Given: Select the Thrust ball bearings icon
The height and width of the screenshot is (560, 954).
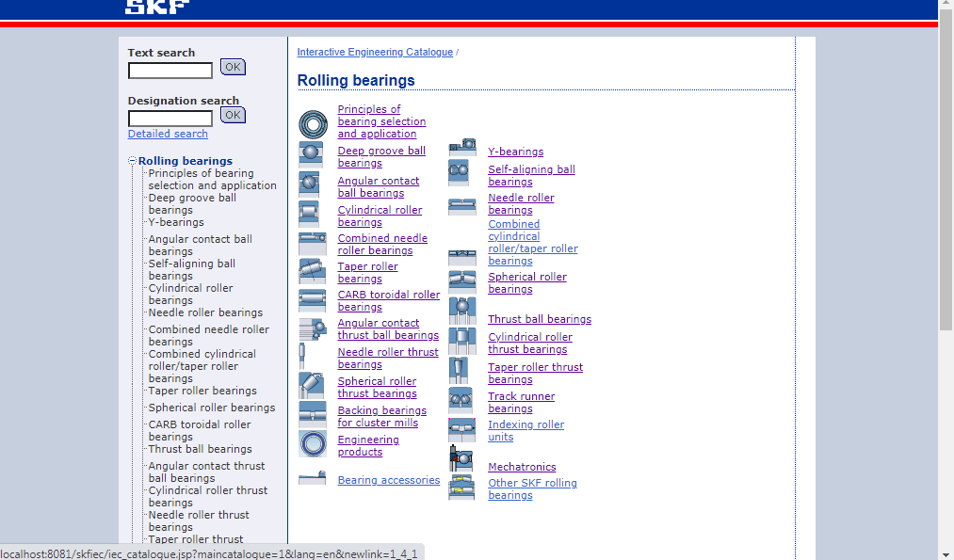Looking at the screenshot, I should [461, 311].
